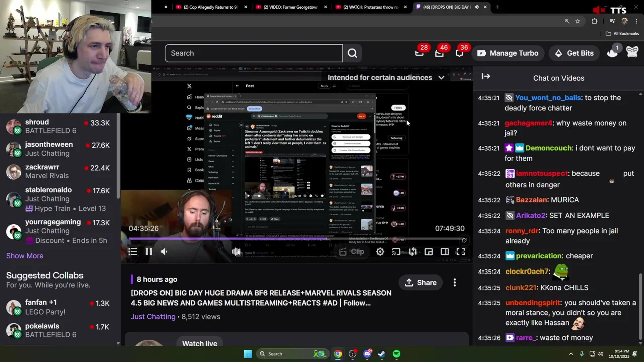644x362 pixels.
Task: Click the Manage Turbo button
Action: [x=508, y=53]
